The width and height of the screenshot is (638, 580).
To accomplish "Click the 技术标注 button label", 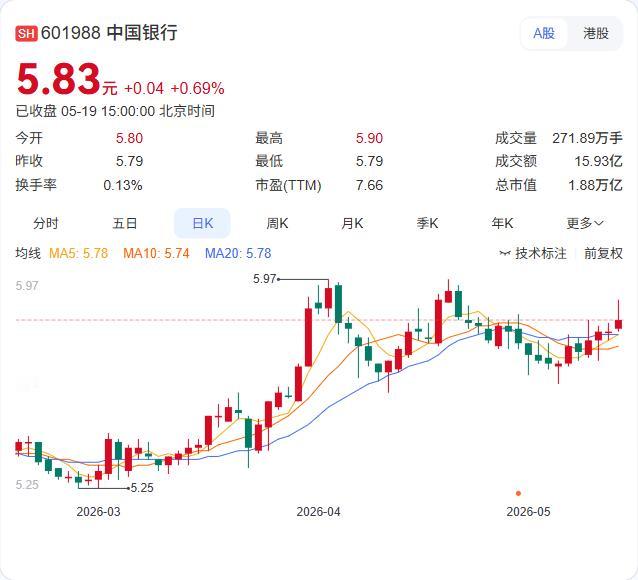I will click(x=541, y=254).
